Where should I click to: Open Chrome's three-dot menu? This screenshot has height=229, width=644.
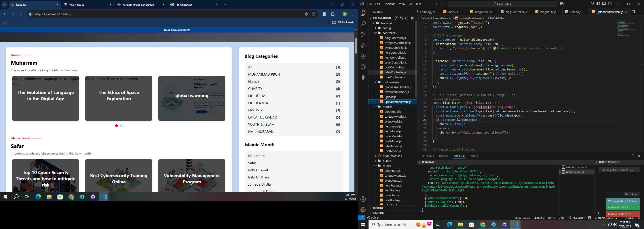(353, 14)
